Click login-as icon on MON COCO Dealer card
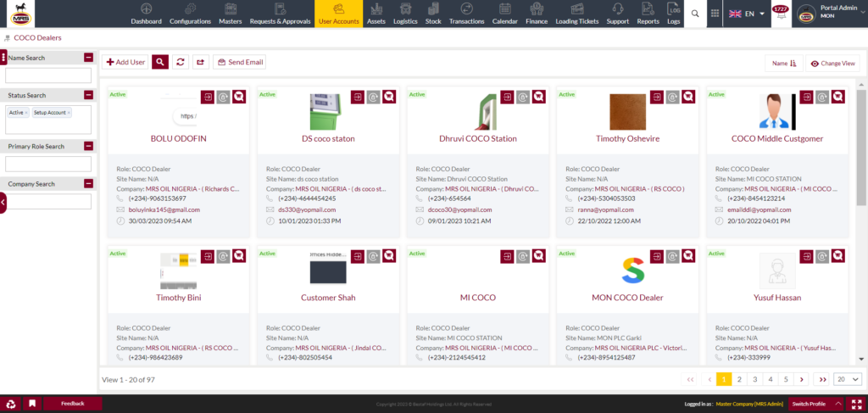 pyautogui.click(x=657, y=256)
